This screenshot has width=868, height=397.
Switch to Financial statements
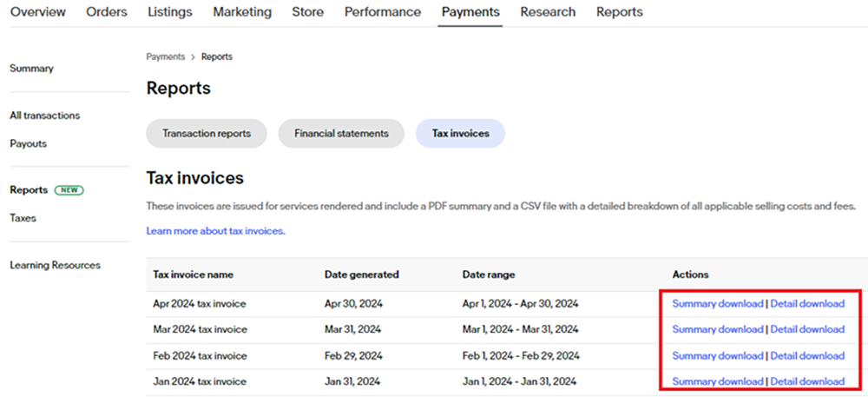341,134
